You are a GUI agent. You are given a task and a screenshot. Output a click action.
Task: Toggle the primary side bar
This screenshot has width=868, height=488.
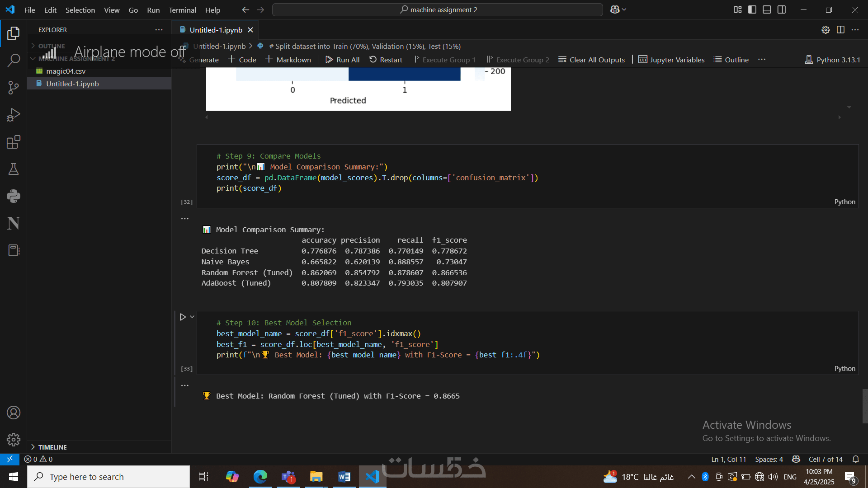tap(752, 9)
